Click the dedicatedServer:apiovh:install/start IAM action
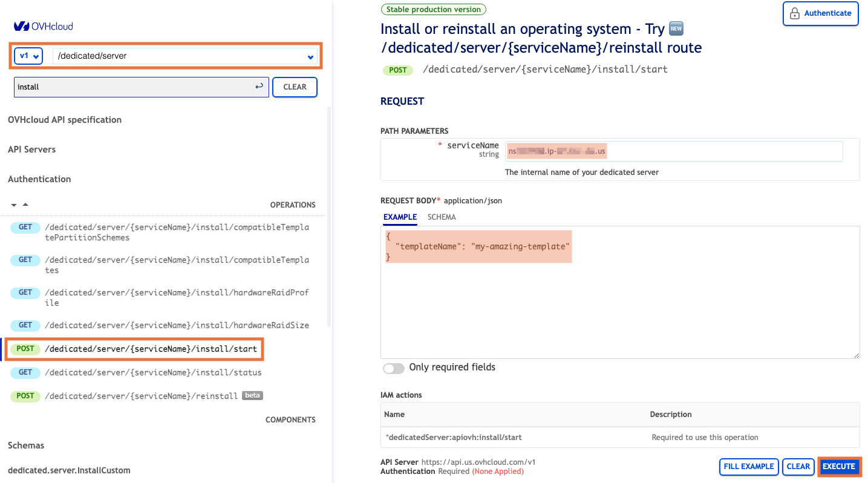This screenshot has height=483, width=868. [454, 437]
